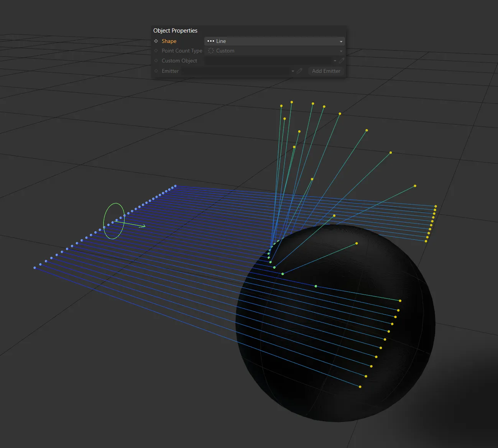
Task: Click the picker pencil icon next to Custom Object
Action: [341, 61]
